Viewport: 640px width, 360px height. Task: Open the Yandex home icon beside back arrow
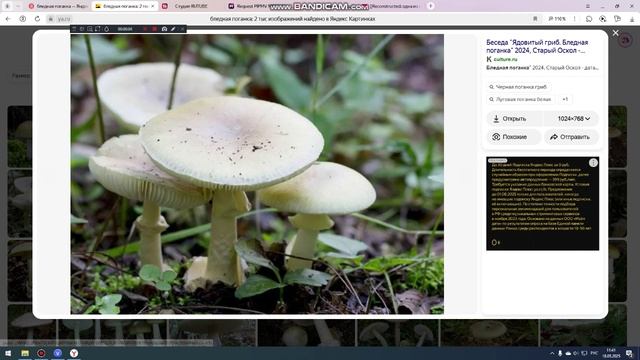click(x=23, y=19)
